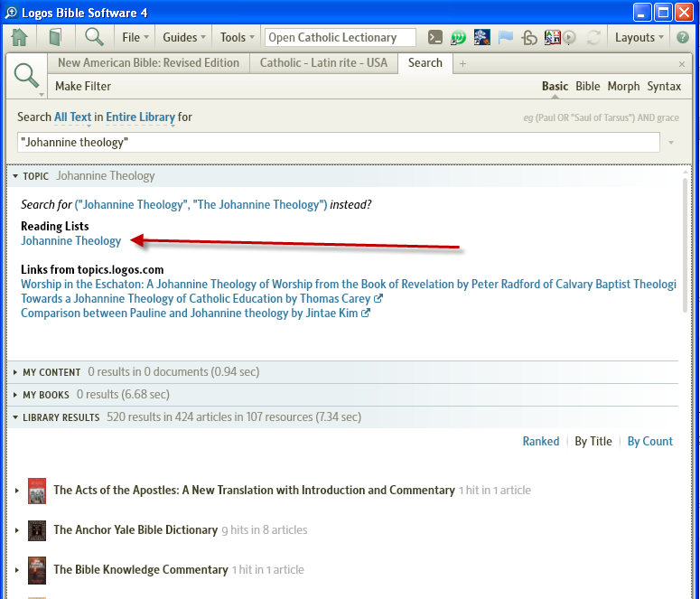Open the Tools menu
700x599 pixels.
click(x=237, y=38)
